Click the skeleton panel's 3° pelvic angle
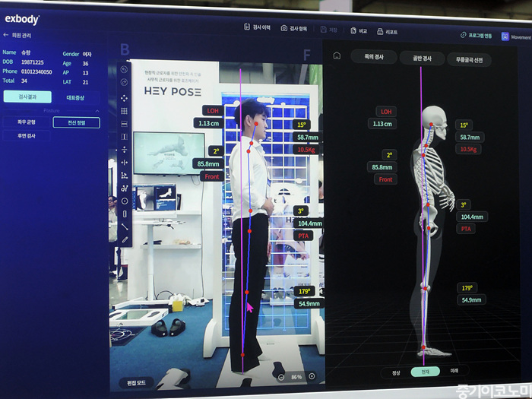The image size is (532, 399). pyautogui.click(x=463, y=204)
